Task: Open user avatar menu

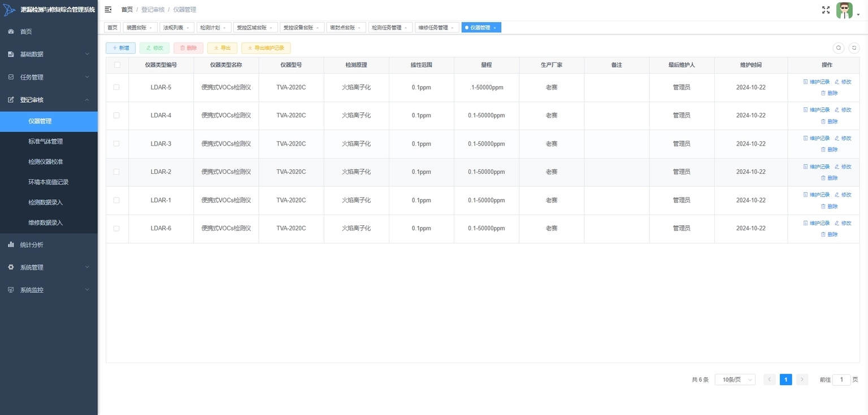Action: [x=844, y=10]
